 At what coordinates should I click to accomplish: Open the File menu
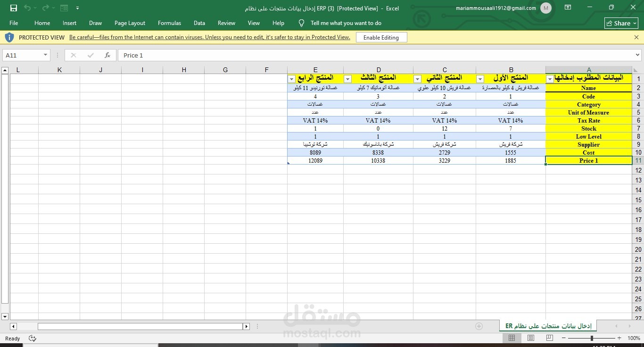(14, 23)
